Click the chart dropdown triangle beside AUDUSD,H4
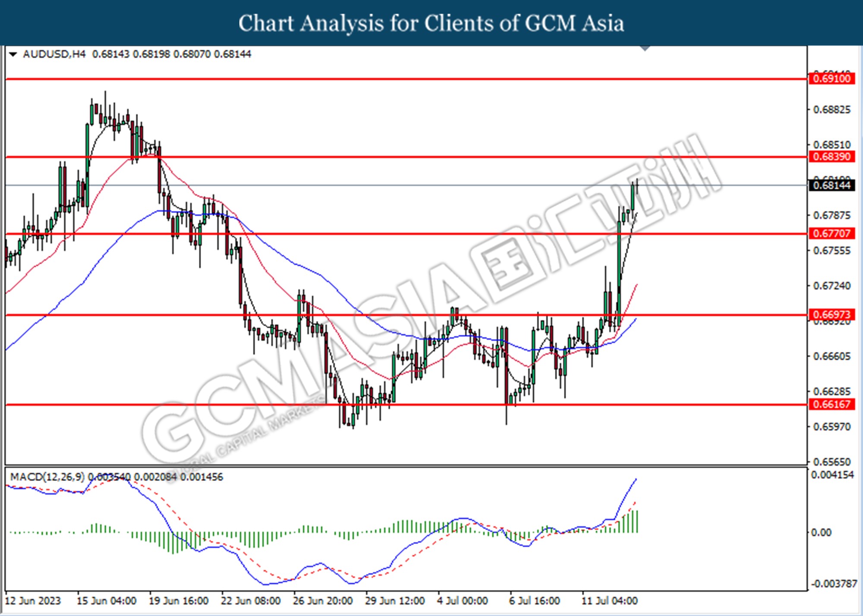This screenshot has width=863, height=616. (x=13, y=54)
